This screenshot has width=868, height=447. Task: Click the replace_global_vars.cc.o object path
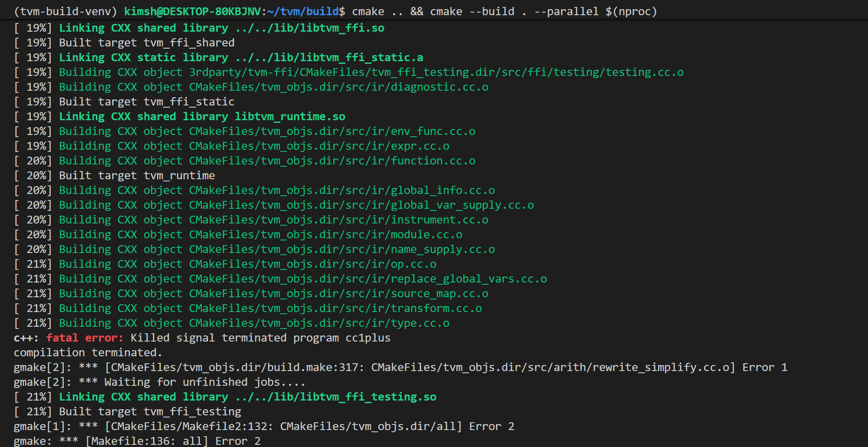(368, 279)
